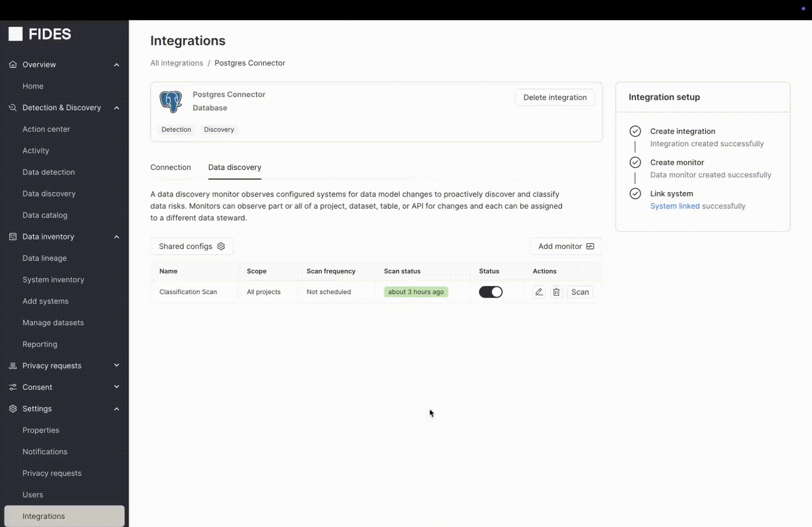Click the monitor icon on Add monitor

pos(590,246)
